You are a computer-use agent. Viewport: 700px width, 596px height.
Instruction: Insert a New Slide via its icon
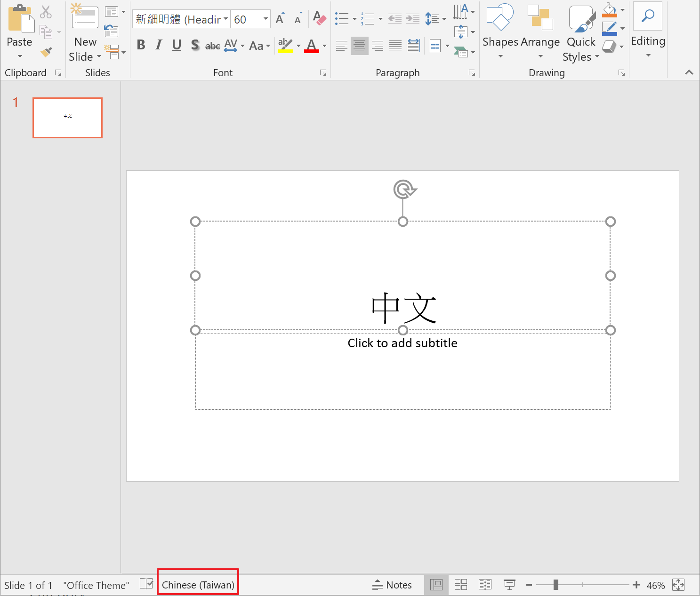[85, 17]
